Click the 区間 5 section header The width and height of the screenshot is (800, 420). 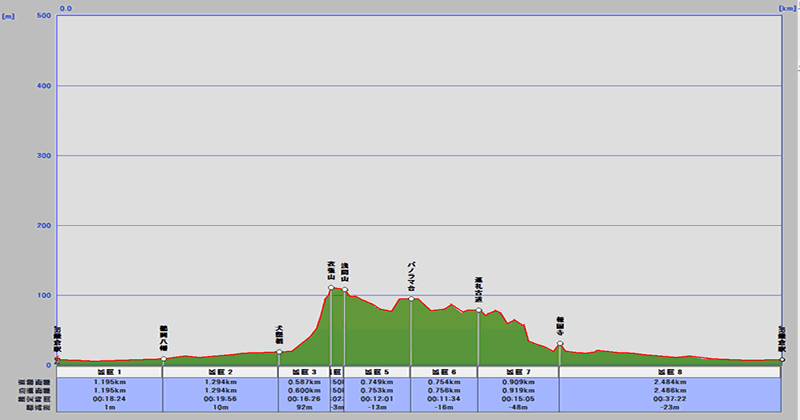point(377,372)
